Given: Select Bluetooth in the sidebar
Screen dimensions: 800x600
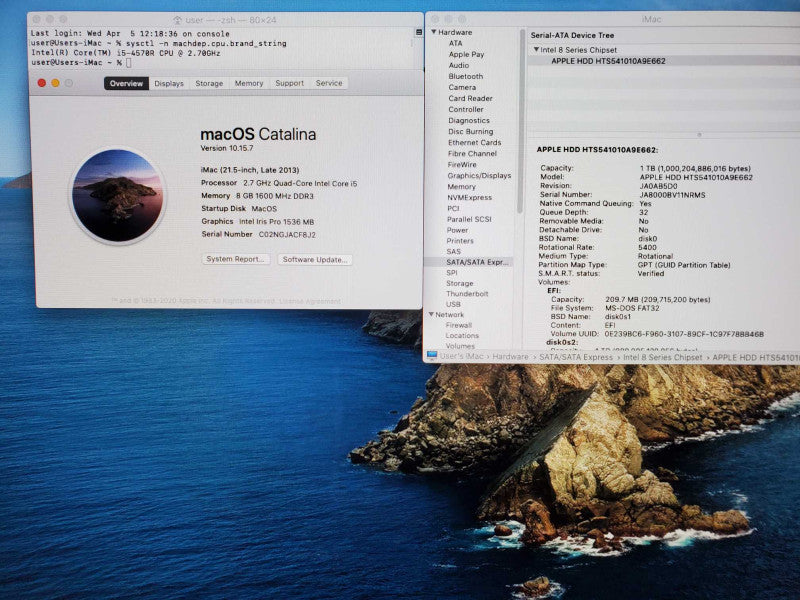Looking at the screenshot, I should [x=465, y=76].
